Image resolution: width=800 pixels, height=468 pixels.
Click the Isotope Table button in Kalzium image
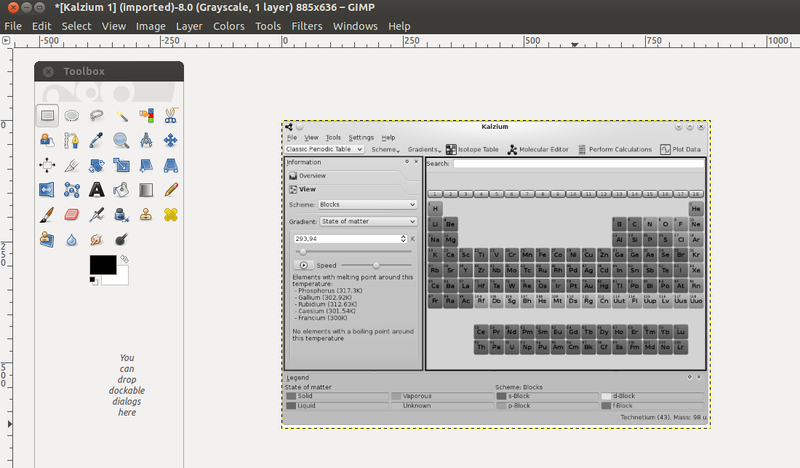click(472, 150)
